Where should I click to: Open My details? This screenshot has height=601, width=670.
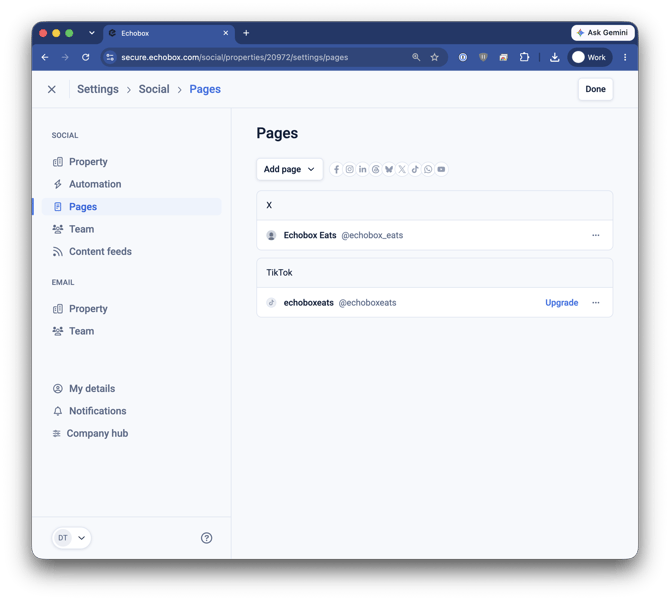tap(84, 389)
